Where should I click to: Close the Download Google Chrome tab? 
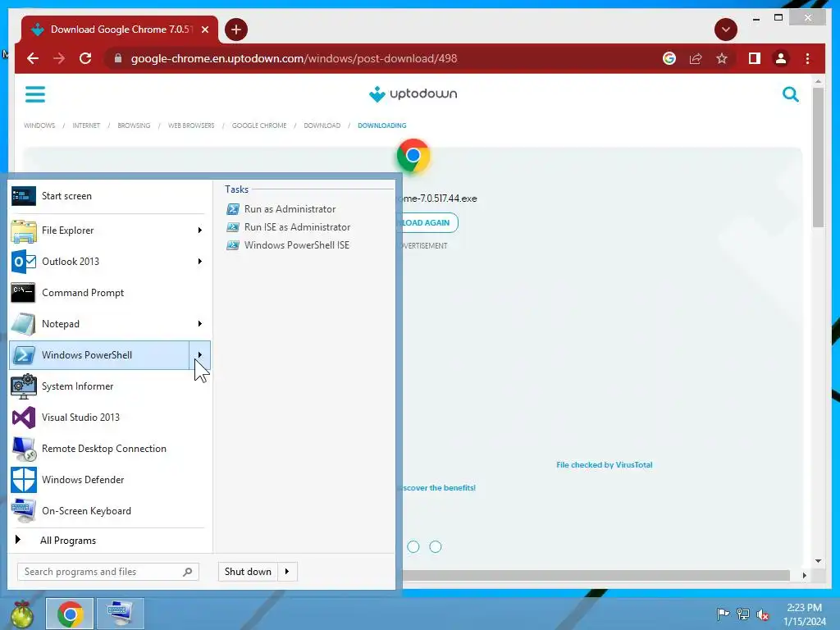pos(204,30)
